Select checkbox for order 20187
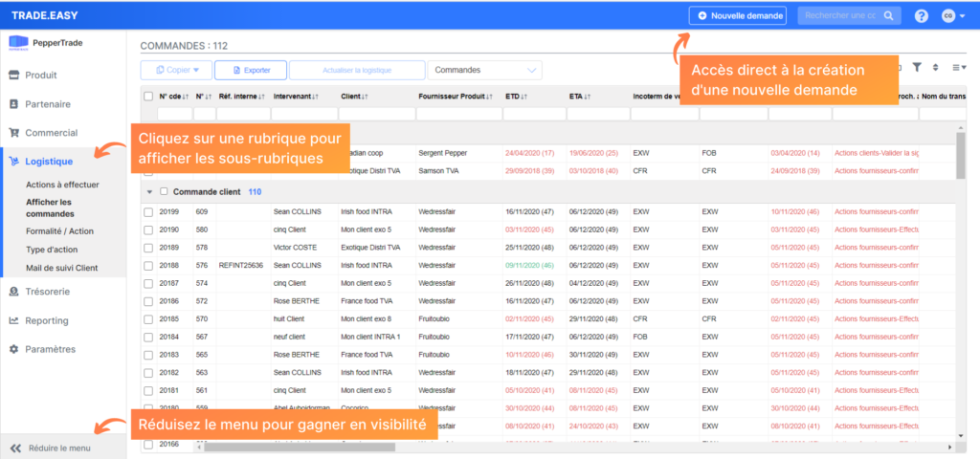The image size is (980, 459). point(148,283)
